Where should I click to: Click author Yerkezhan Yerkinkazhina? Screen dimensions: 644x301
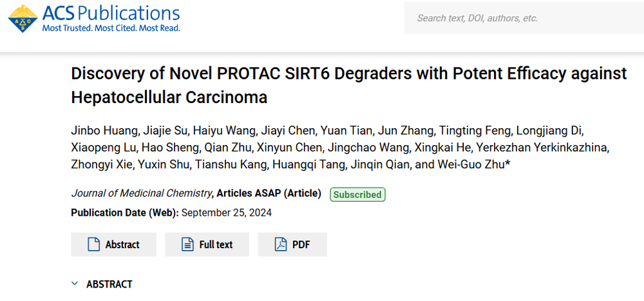tap(542, 148)
